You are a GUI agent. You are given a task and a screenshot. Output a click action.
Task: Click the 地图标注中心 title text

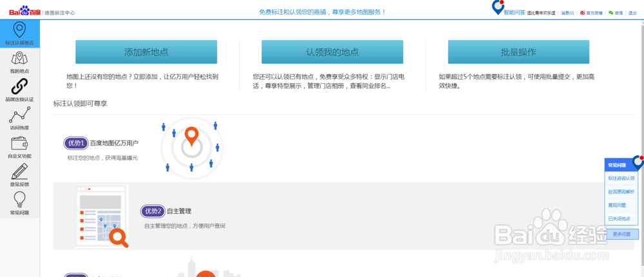pos(59,13)
